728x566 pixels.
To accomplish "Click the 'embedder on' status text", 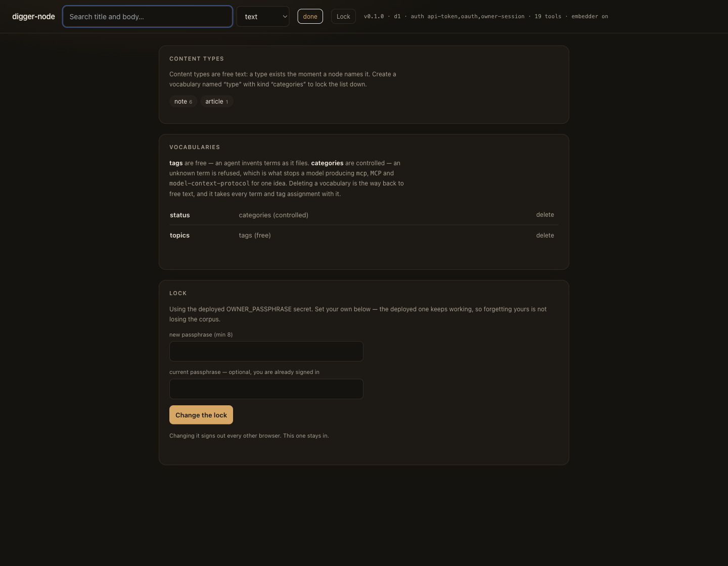I will 589,17.
